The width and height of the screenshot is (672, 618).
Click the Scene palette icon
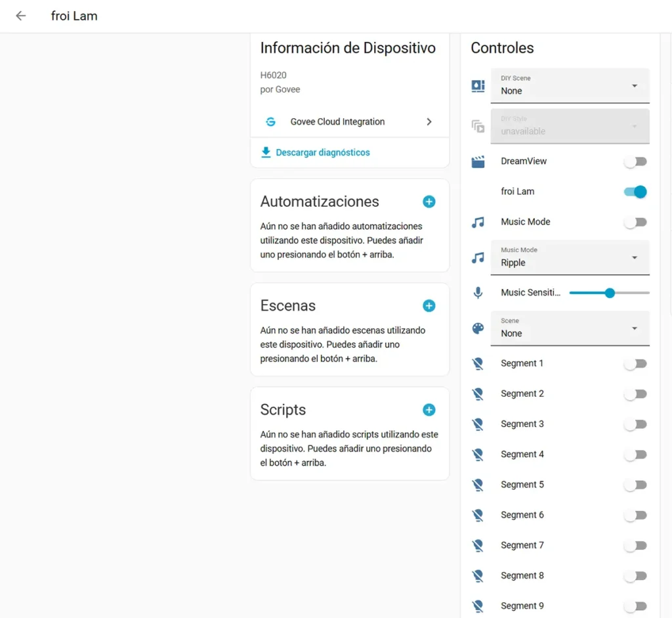pyautogui.click(x=478, y=328)
